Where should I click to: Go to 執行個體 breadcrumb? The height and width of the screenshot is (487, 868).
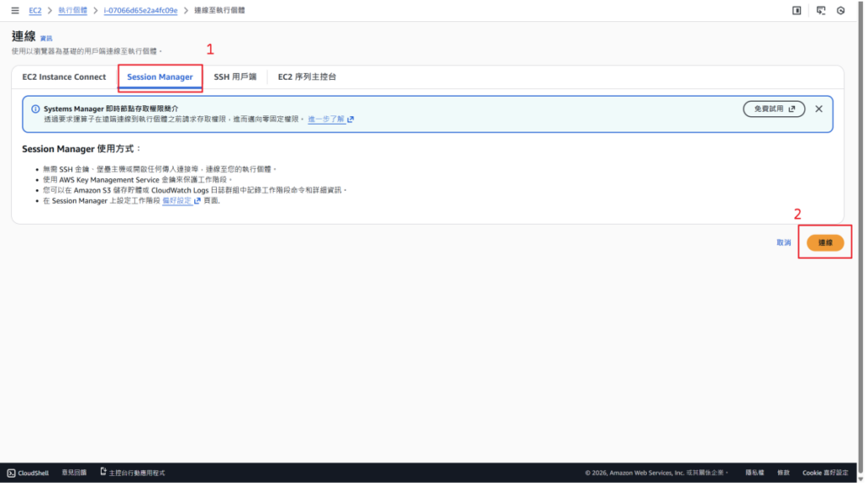(x=73, y=10)
